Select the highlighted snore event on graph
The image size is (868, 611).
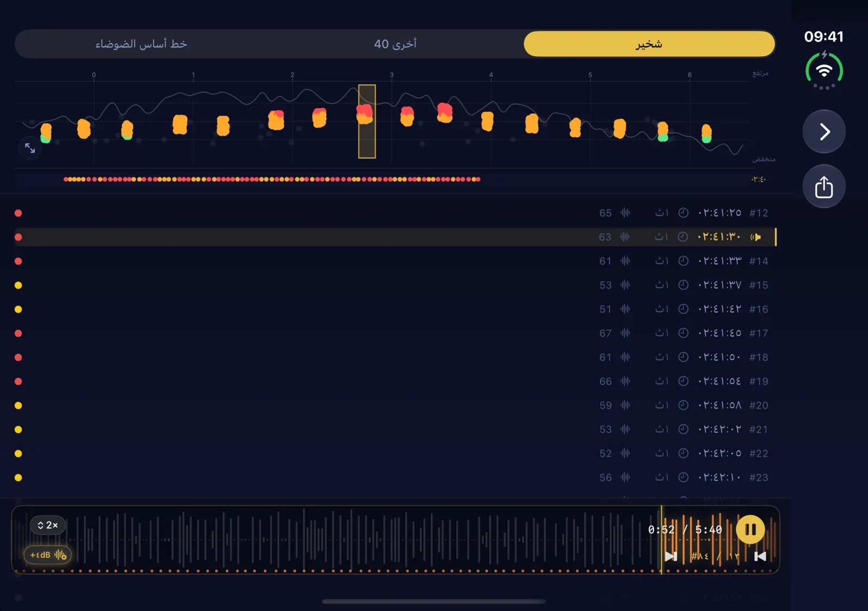tap(367, 122)
